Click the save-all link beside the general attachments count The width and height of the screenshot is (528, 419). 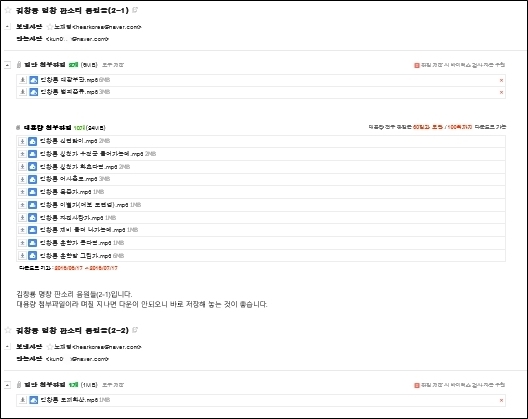click(113, 65)
